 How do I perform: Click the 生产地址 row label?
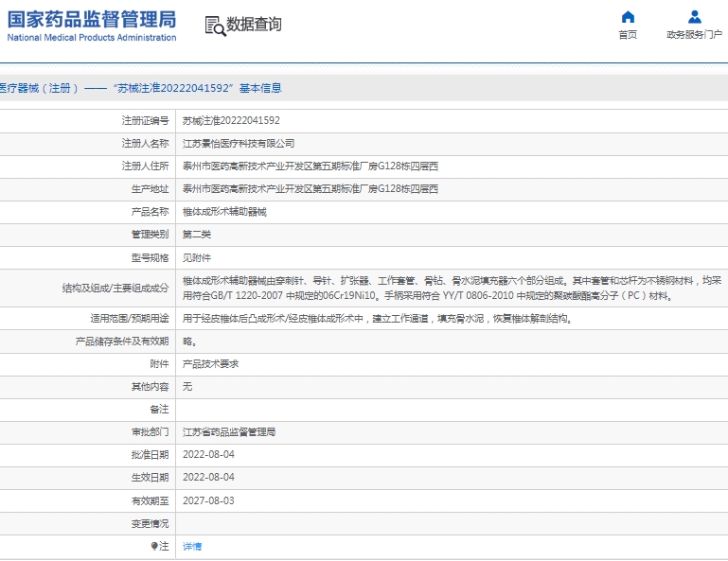[150, 189]
